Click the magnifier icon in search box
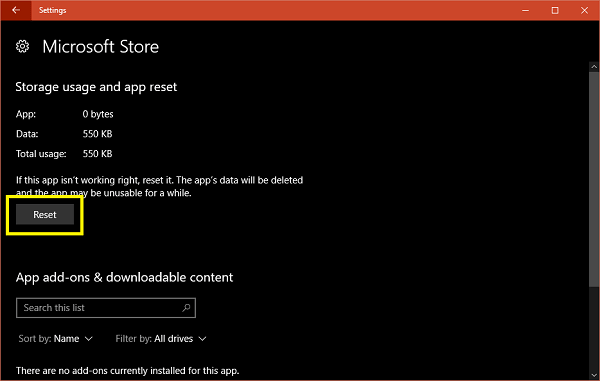Image resolution: width=600 pixels, height=381 pixels. (x=186, y=308)
